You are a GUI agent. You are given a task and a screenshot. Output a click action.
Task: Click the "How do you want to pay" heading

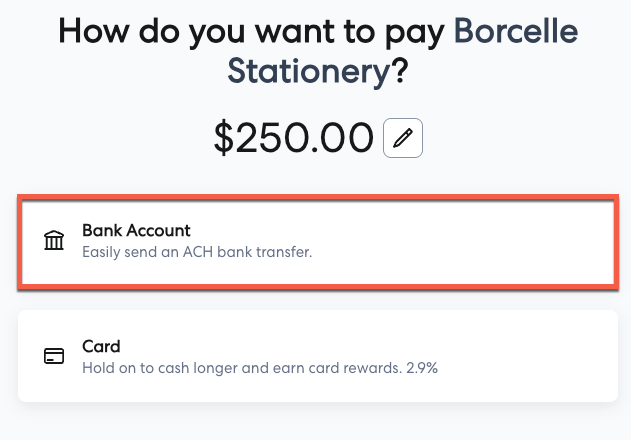[251, 31]
